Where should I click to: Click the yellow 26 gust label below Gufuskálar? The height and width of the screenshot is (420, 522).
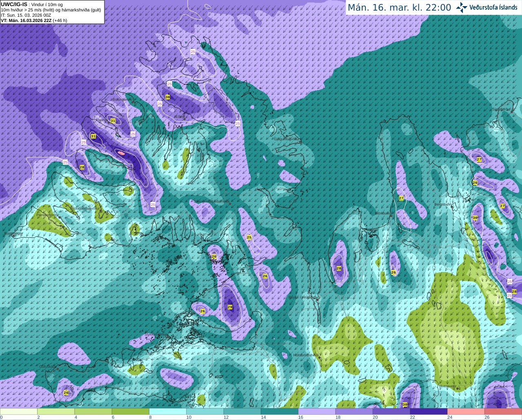[66, 393]
